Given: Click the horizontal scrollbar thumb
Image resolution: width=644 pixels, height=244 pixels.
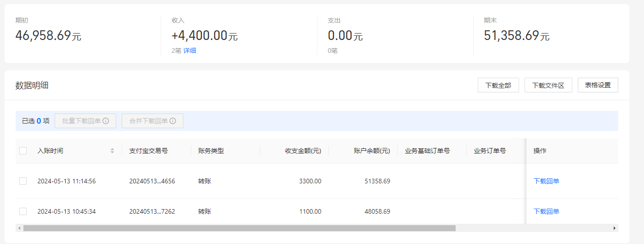Looking at the screenshot, I should tap(239, 228).
